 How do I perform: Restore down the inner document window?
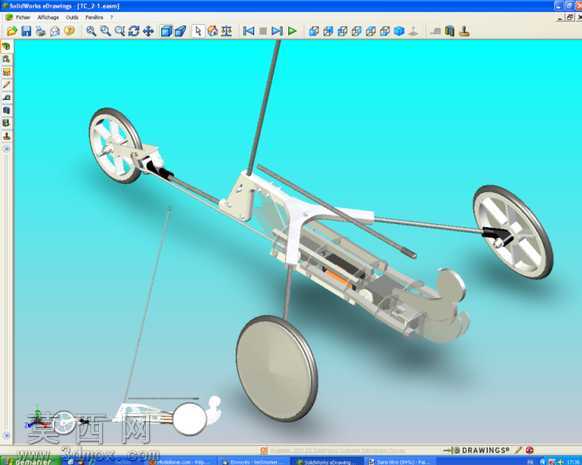(x=570, y=17)
